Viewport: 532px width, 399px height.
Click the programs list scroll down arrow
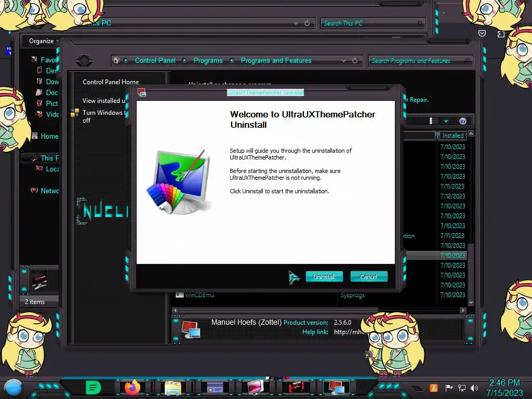(x=471, y=302)
